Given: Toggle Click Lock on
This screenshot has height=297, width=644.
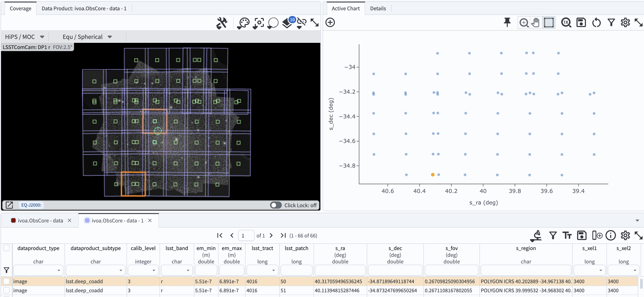Looking at the screenshot, I should [276, 205].
